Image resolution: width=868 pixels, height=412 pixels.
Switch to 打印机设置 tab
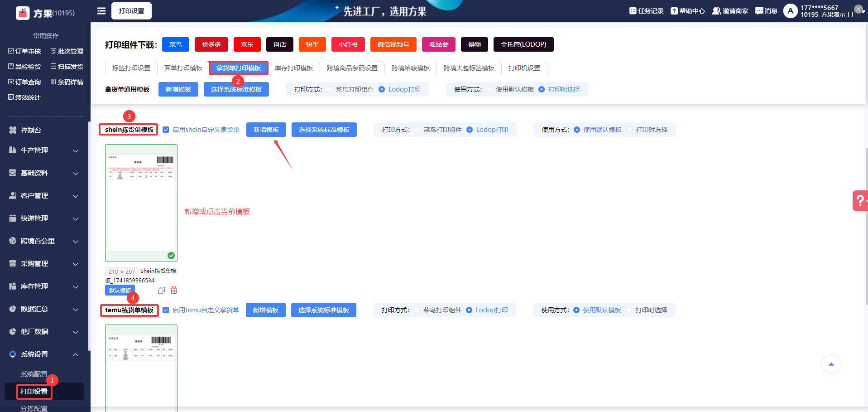(524, 68)
